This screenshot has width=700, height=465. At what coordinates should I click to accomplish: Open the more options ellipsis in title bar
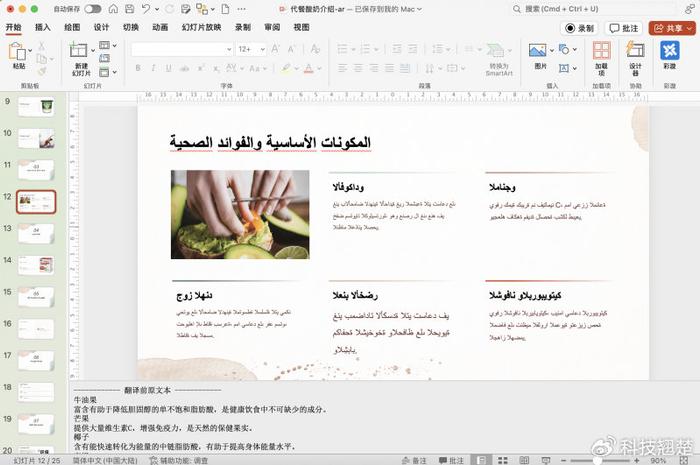pyautogui.click(x=241, y=9)
